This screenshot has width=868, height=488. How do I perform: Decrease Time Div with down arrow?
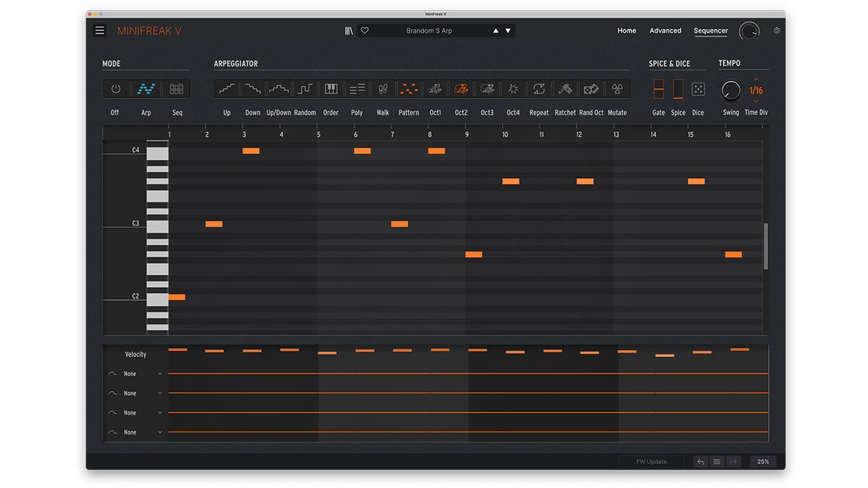[x=757, y=101]
